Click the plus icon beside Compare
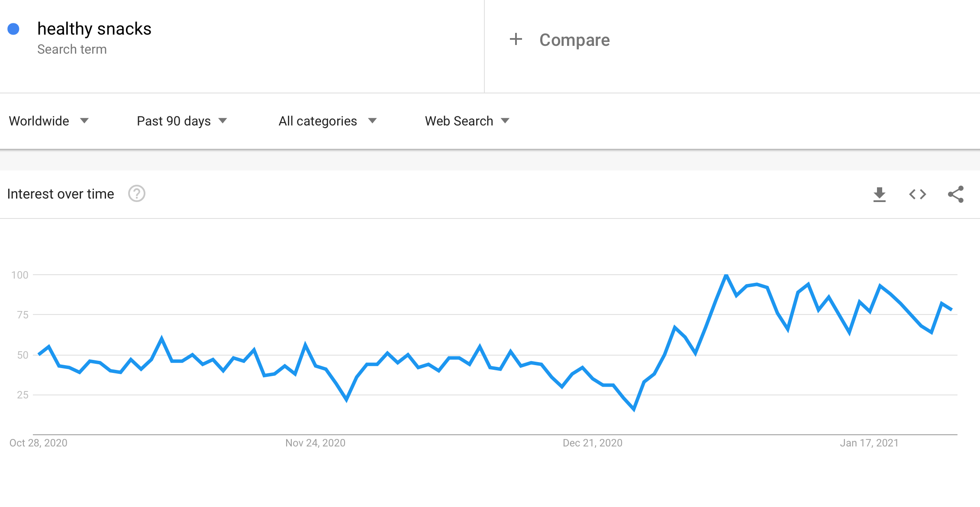Viewport: 980px width, 507px height. click(516, 39)
